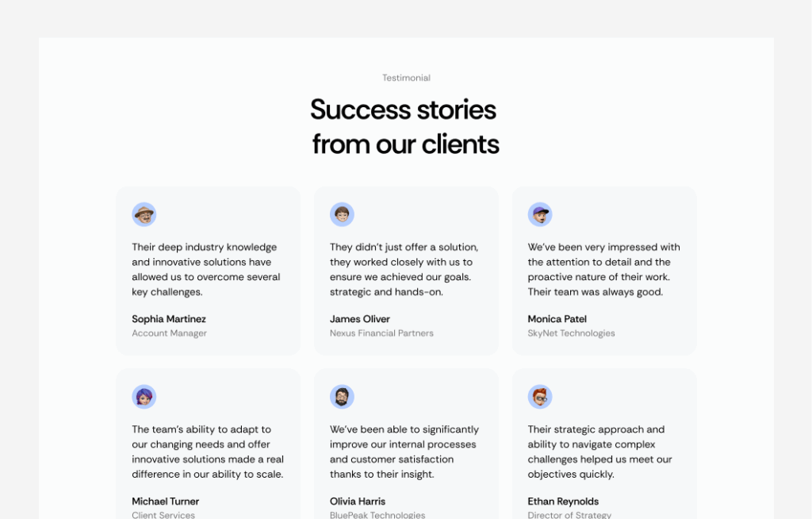Click the Nexus Financial Partners company text
812x519 pixels.
[381, 333]
